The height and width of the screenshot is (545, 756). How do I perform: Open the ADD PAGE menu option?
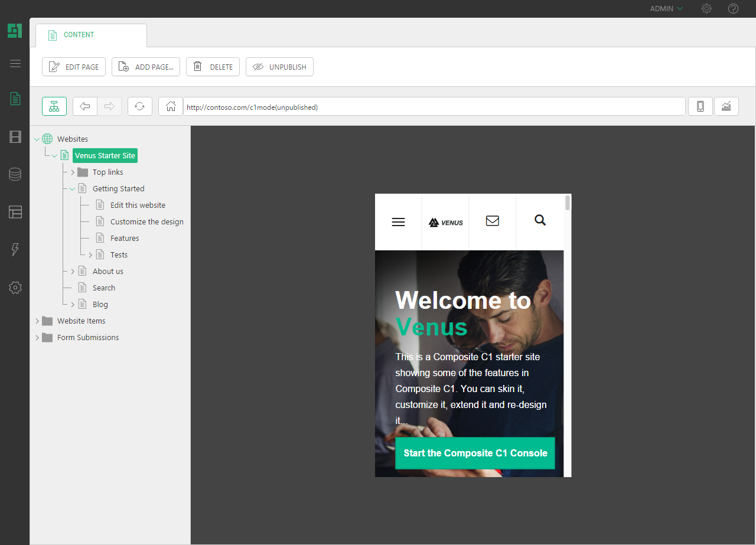pos(145,67)
